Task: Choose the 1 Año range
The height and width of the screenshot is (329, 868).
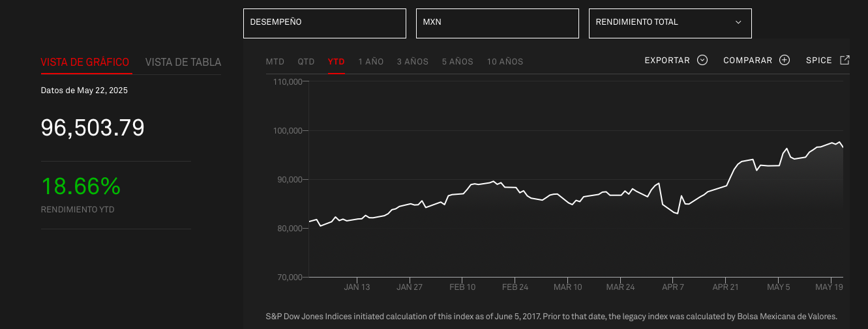Action: [x=371, y=62]
